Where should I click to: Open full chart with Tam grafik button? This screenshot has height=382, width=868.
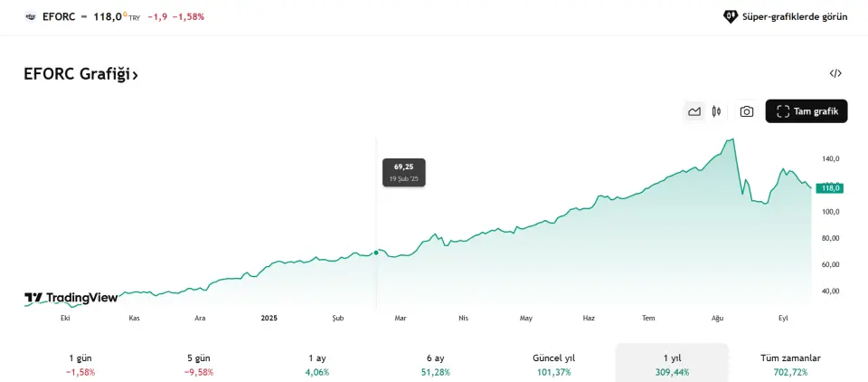[807, 111]
